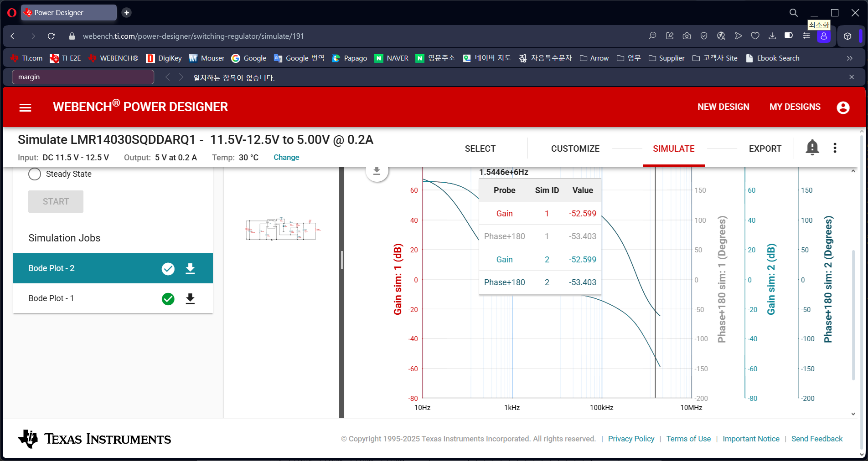Click the shield ad-blocker icon

tap(704, 36)
